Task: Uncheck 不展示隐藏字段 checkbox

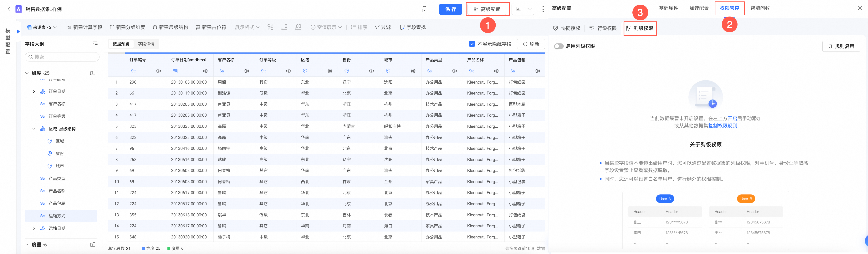Action: point(472,44)
